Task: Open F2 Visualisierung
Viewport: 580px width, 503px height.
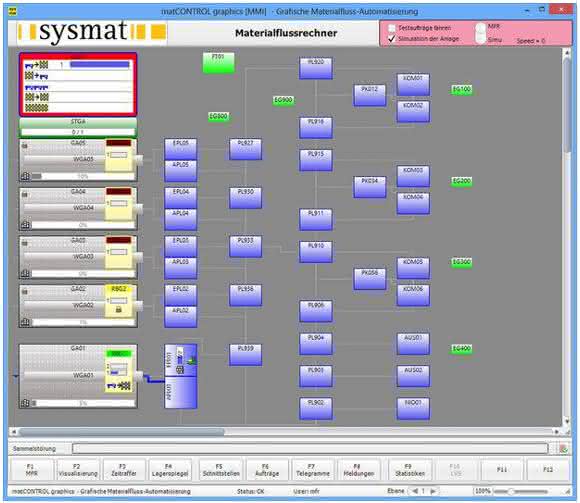Action: point(77,470)
